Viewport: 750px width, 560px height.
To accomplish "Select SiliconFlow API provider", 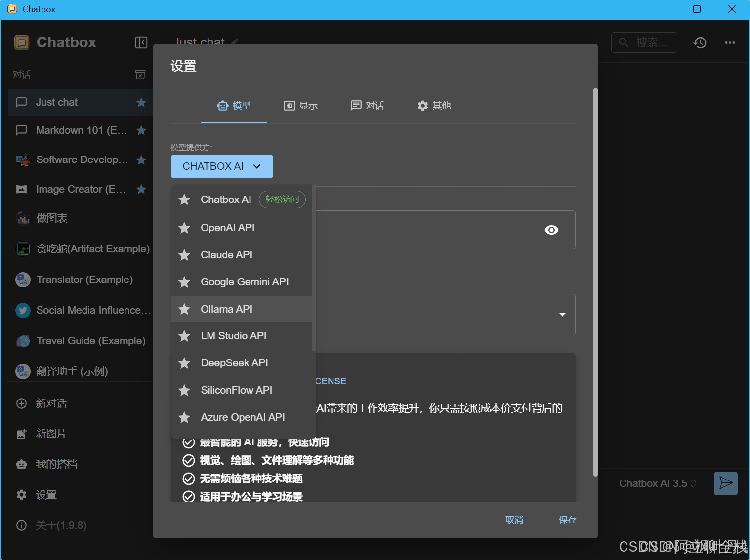I will tap(241, 390).
